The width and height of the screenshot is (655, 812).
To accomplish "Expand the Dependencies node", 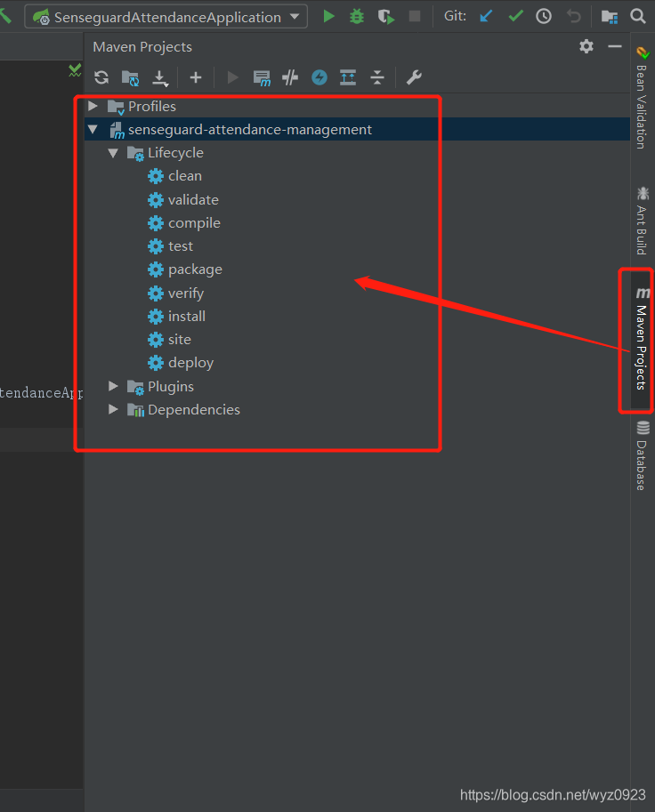I will point(113,410).
